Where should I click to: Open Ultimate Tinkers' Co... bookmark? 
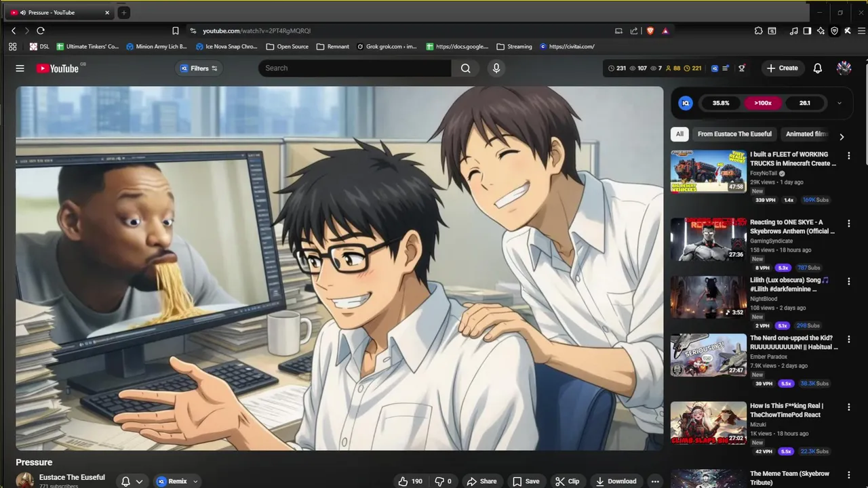(x=87, y=47)
